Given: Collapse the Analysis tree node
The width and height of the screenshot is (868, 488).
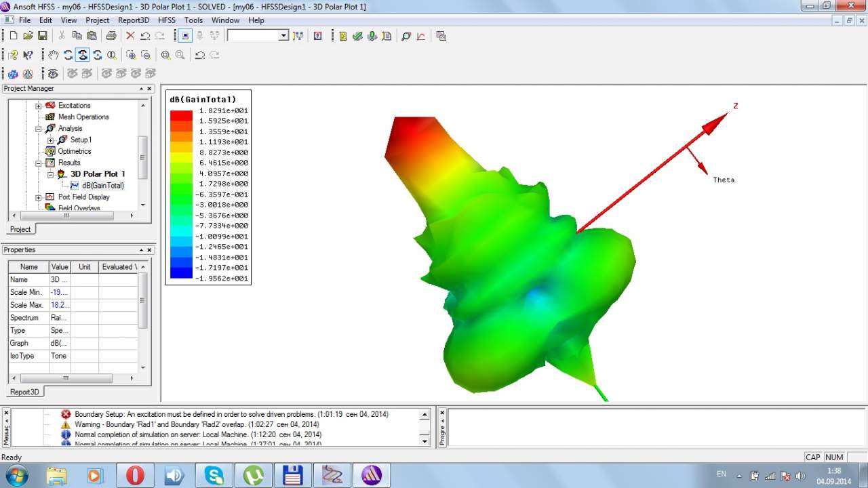Looking at the screenshot, I should click(x=39, y=129).
